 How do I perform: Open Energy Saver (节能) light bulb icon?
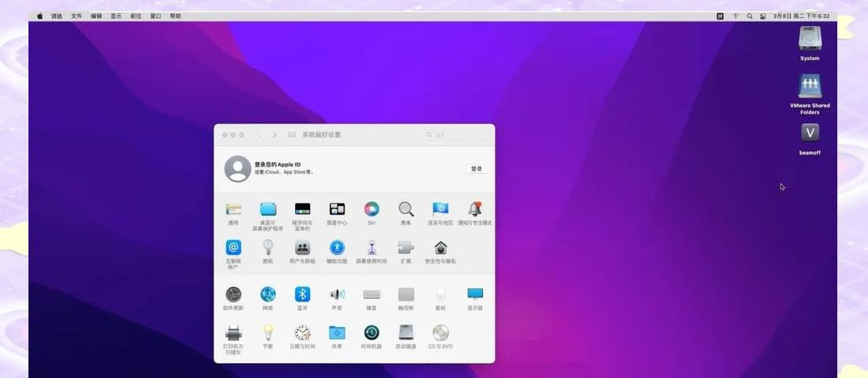pos(268,332)
